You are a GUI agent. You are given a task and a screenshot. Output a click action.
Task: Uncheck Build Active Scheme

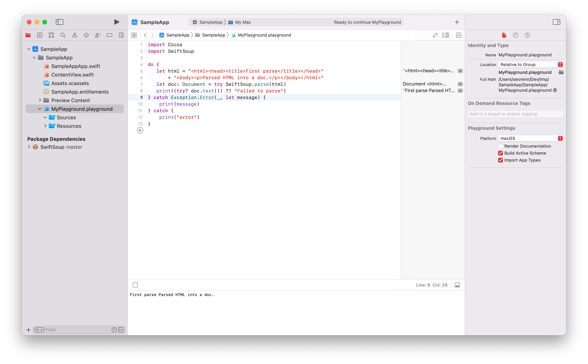(x=500, y=153)
